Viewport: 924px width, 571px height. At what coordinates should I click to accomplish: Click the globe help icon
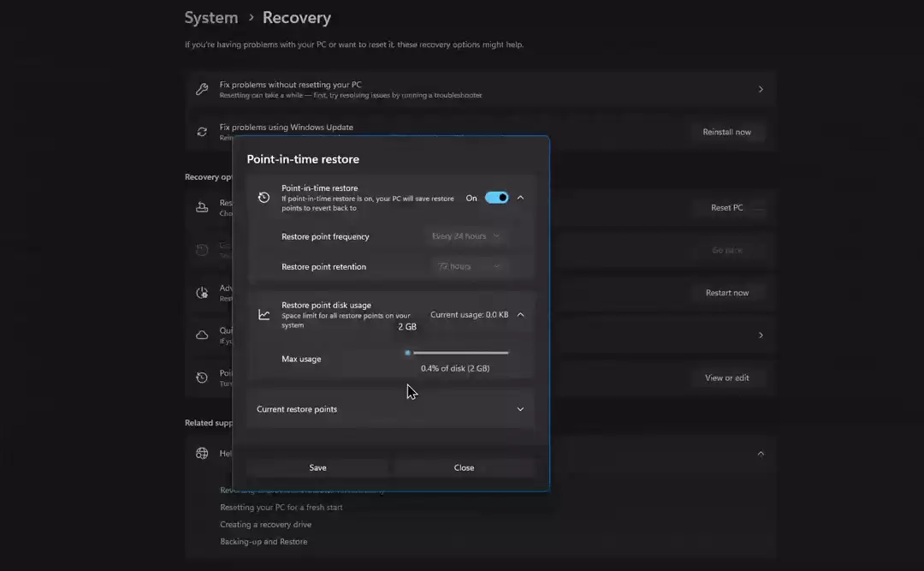pyautogui.click(x=202, y=453)
